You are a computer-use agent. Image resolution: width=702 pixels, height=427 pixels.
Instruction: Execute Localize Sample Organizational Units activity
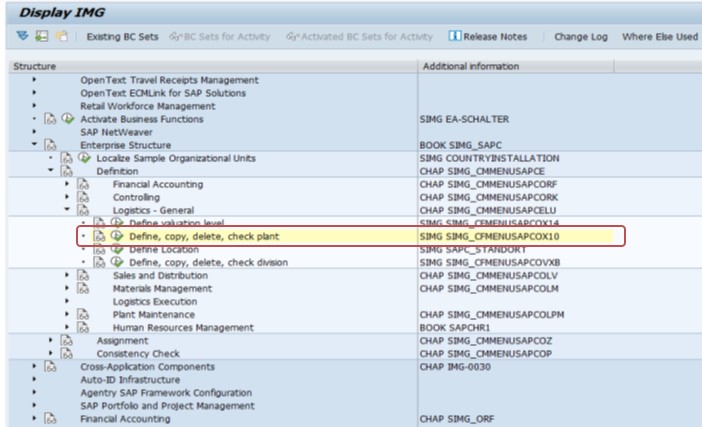coord(84,158)
